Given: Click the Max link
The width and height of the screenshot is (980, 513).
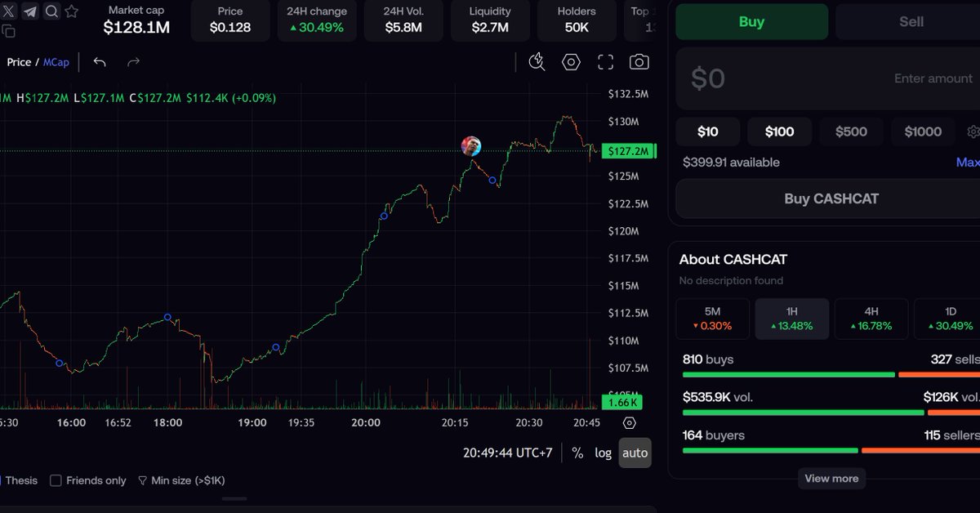Looking at the screenshot, I should [968, 163].
